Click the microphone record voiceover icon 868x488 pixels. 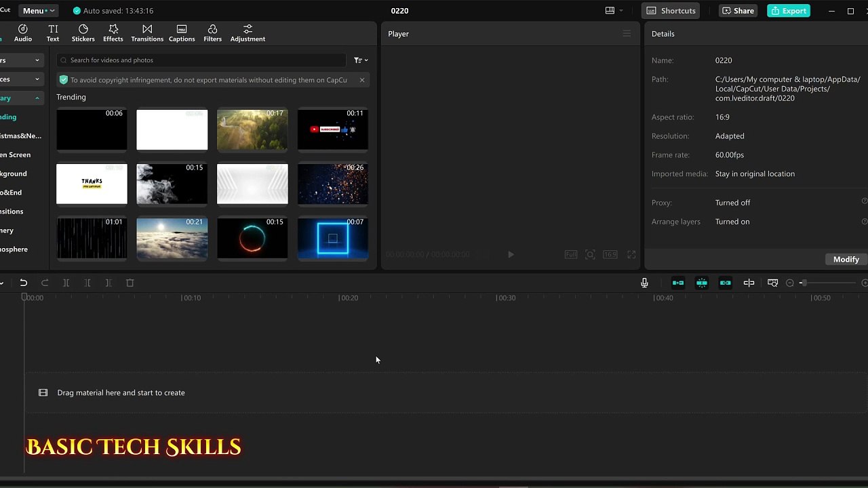pos(644,283)
